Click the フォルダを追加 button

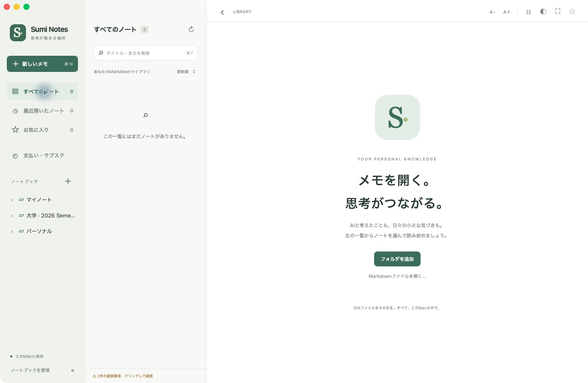(397, 259)
